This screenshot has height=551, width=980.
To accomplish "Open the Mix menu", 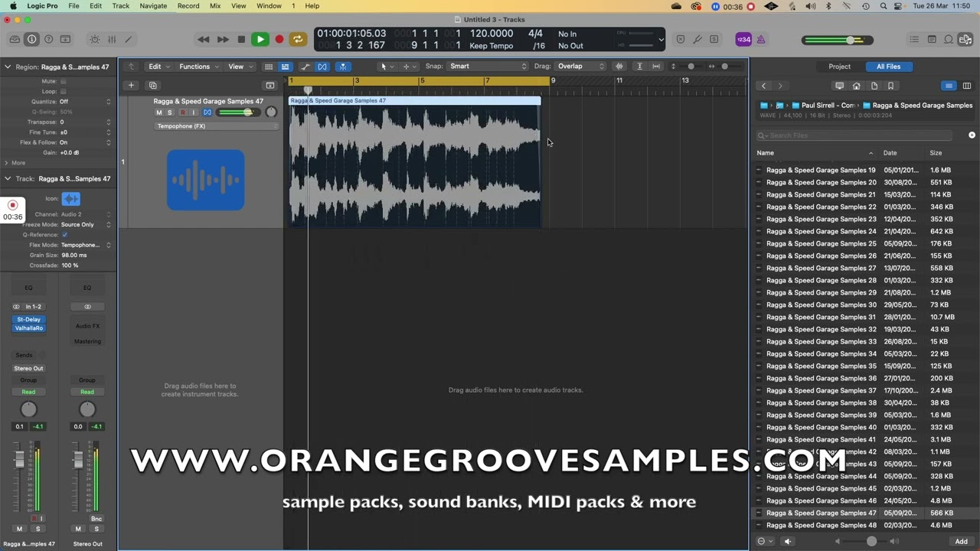I will [x=215, y=6].
